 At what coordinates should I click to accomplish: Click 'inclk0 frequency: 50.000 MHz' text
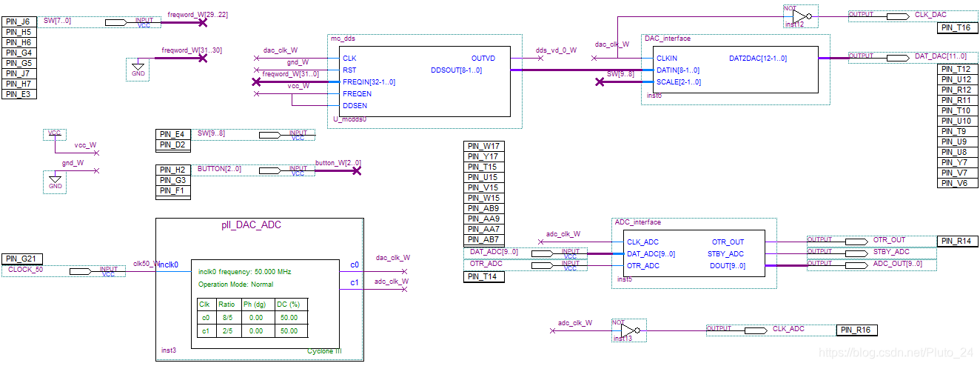click(245, 272)
